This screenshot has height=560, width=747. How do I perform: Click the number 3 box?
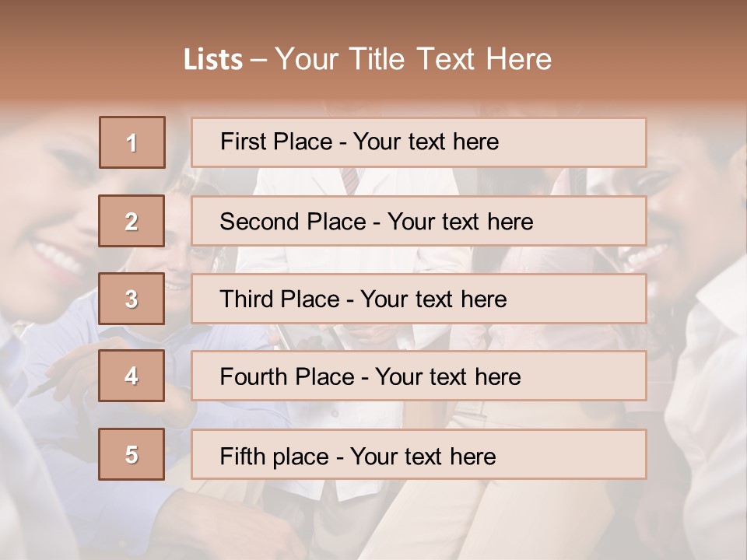132,299
